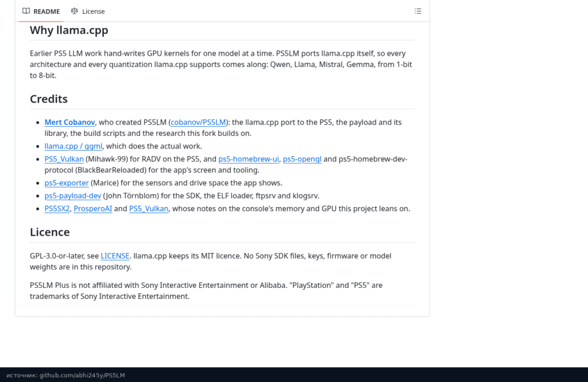Switch to the License tab
The image size is (588, 382).
click(x=88, y=11)
